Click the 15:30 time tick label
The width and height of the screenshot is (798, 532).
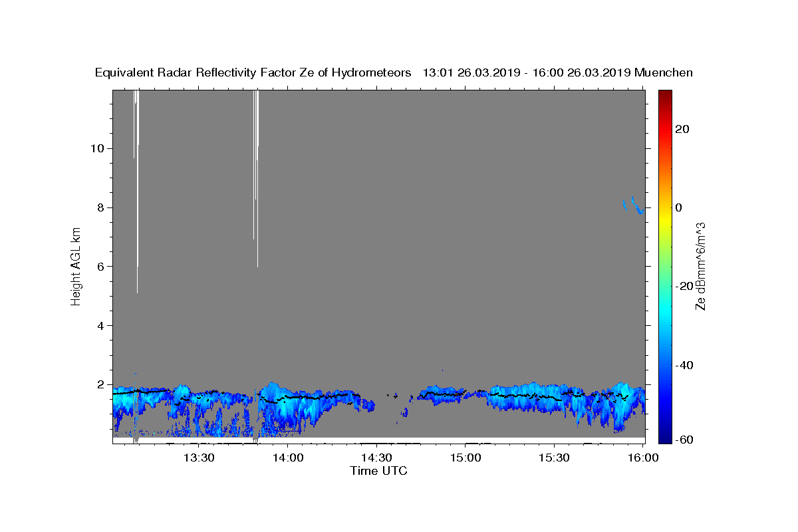coord(554,458)
